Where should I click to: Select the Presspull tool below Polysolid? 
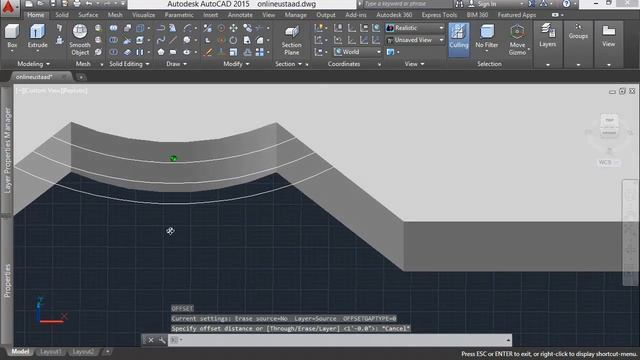click(x=60, y=40)
